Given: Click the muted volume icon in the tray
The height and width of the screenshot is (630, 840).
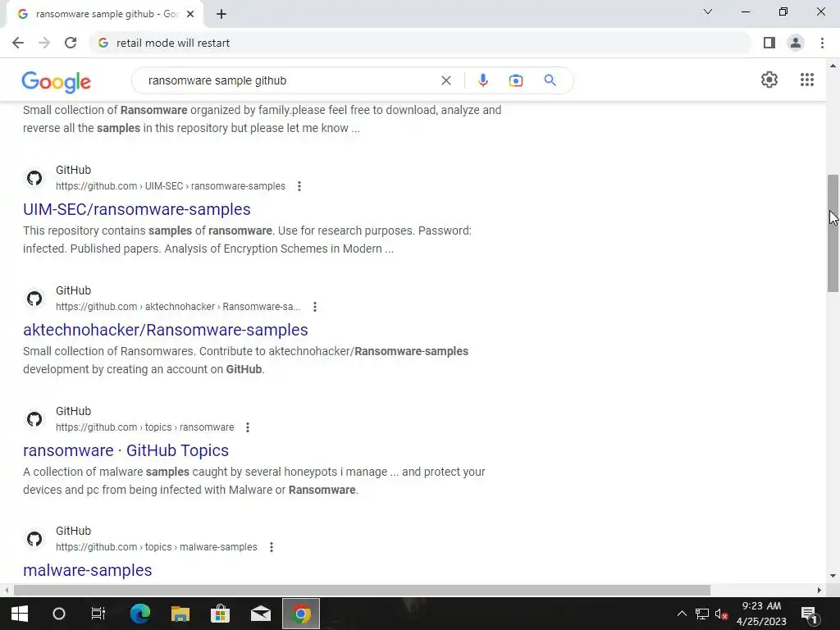Looking at the screenshot, I should tap(721, 614).
